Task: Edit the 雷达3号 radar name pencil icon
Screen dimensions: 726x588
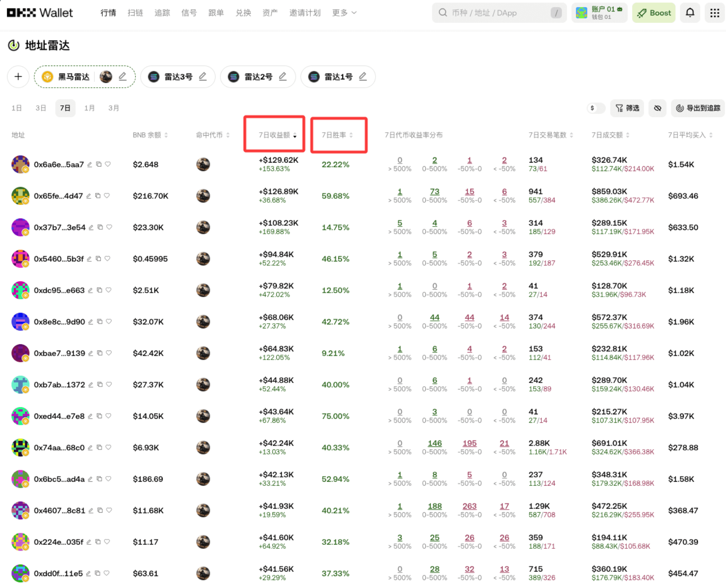Action: pyautogui.click(x=203, y=77)
